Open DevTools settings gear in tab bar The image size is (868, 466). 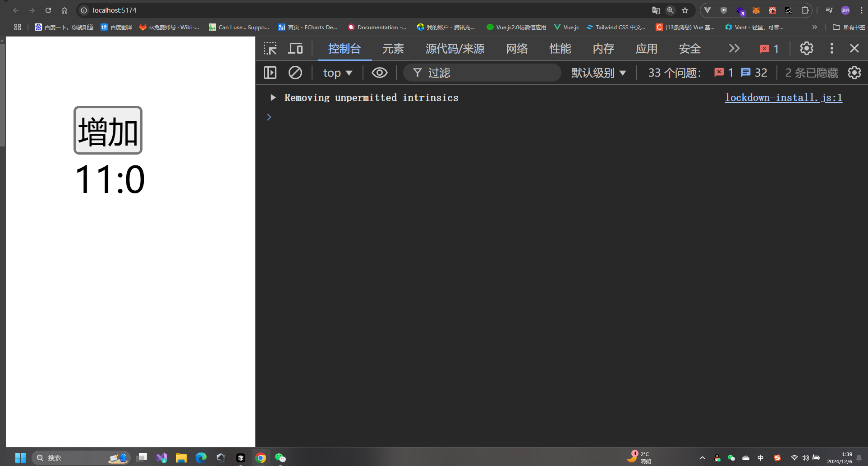(807, 48)
